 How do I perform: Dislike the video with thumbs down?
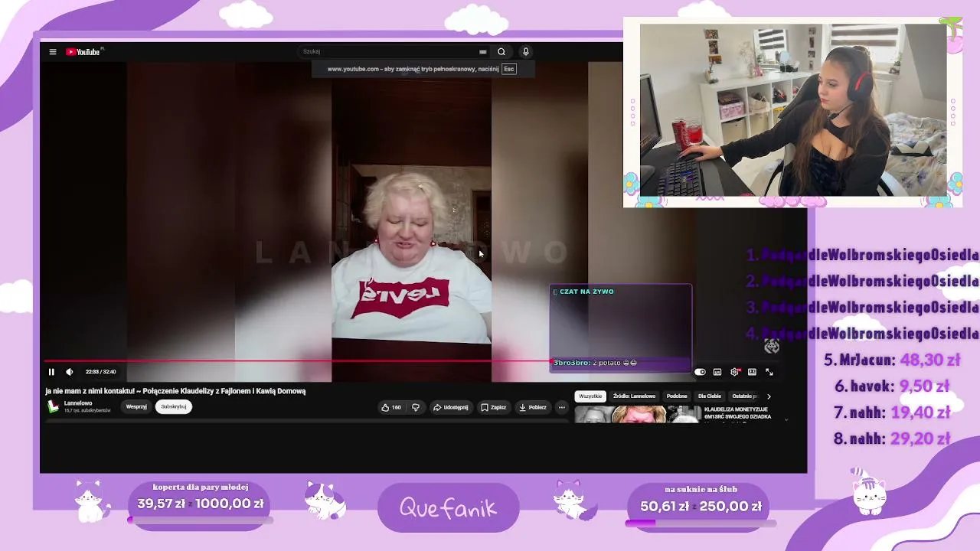point(416,407)
